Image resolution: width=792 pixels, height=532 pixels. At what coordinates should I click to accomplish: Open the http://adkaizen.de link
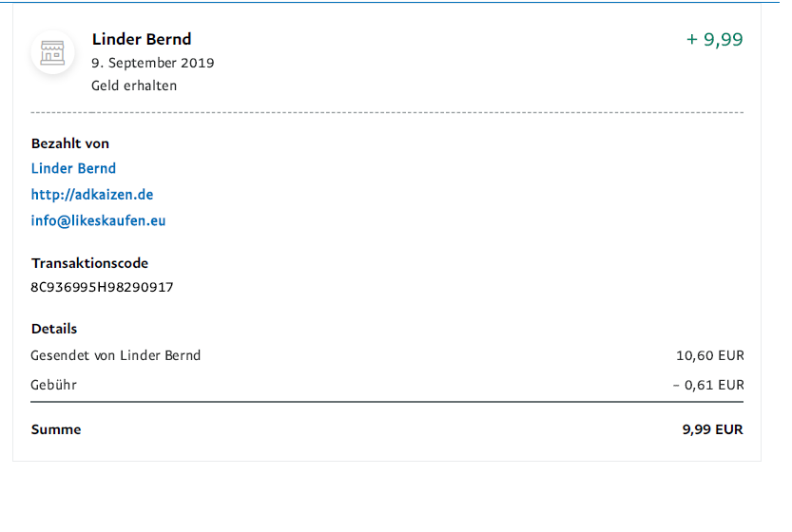tap(92, 195)
